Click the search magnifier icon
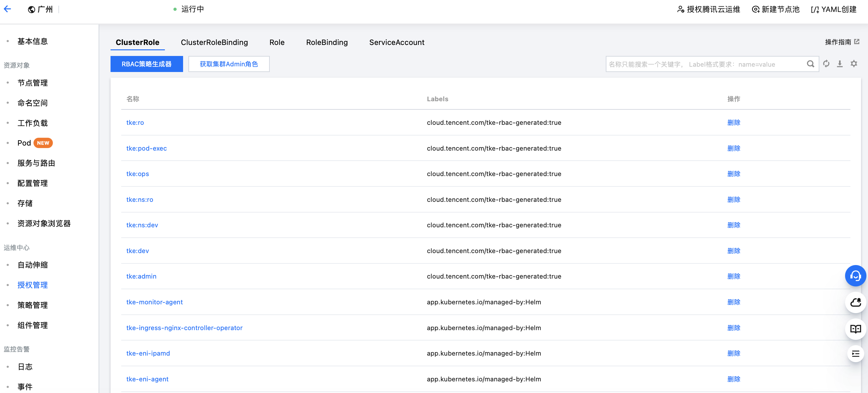This screenshot has width=868, height=393. click(811, 64)
